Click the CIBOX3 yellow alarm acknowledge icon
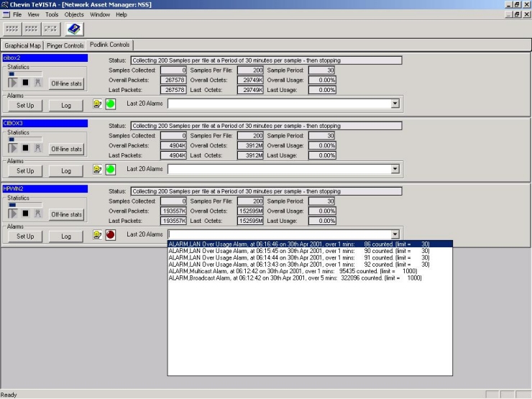This screenshot has width=532, height=399. tap(97, 169)
